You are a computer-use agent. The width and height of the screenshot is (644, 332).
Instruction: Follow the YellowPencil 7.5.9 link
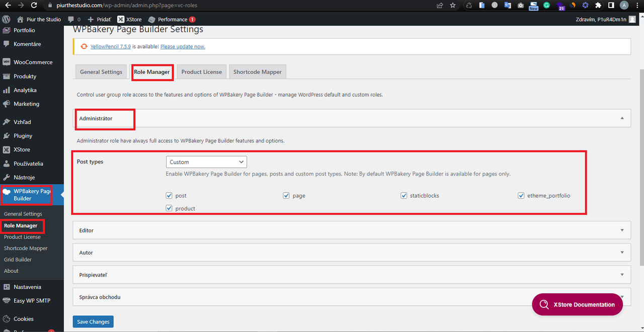pos(111,46)
